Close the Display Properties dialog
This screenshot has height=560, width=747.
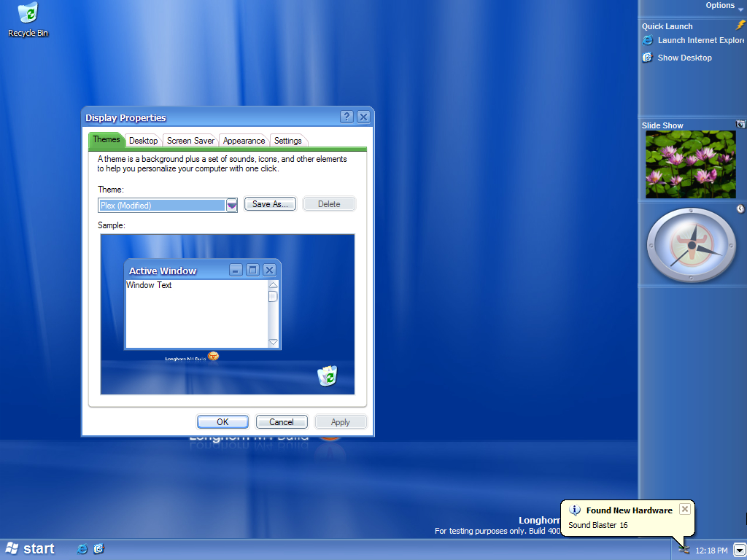click(363, 117)
